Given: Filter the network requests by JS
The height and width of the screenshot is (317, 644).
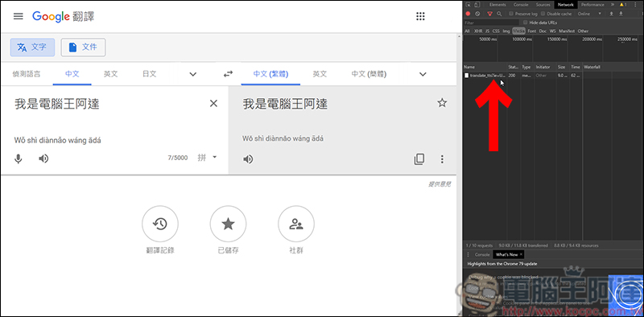Looking at the screenshot, I should tap(487, 31).
